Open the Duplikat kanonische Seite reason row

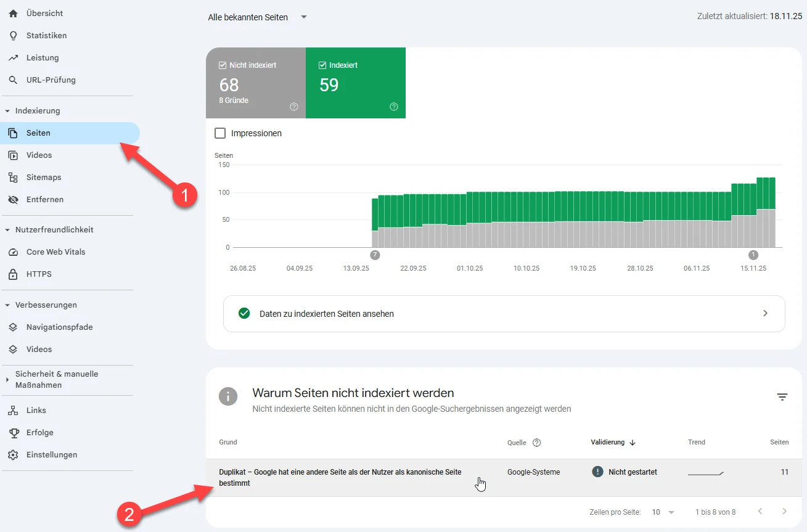340,477
